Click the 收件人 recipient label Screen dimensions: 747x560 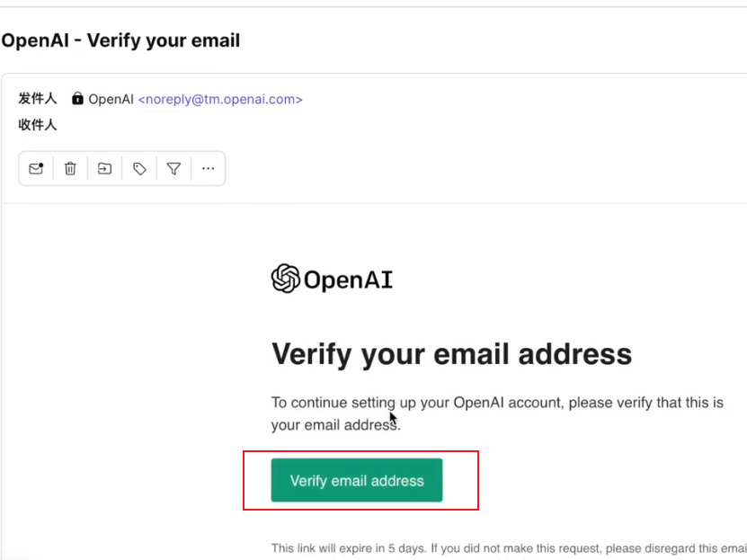pyautogui.click(x=38, y=125)
